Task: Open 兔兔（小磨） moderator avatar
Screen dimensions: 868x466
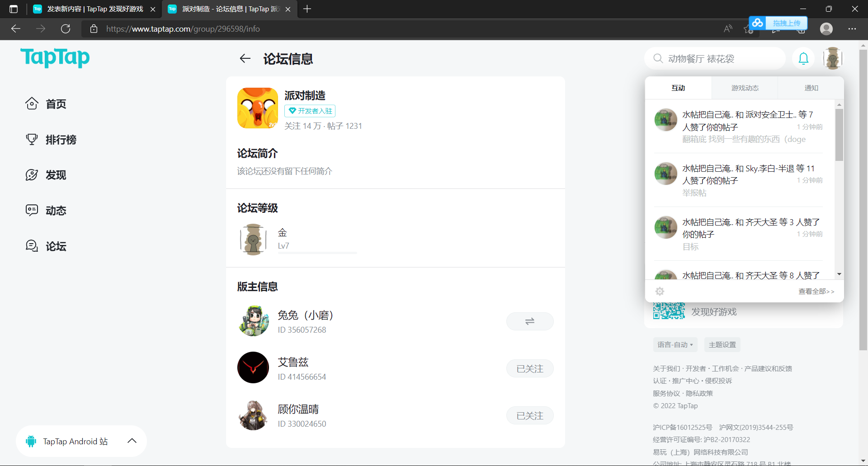Action: [253, 320]
